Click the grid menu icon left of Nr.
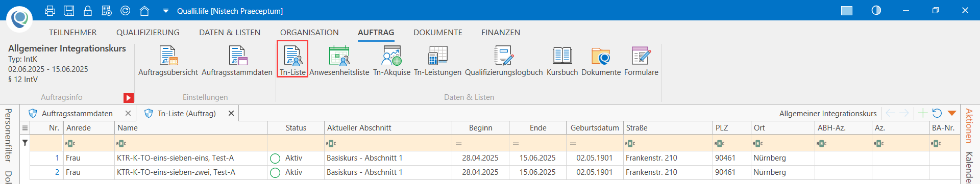This screenshot has width=980, height=184. pos(24,128)
